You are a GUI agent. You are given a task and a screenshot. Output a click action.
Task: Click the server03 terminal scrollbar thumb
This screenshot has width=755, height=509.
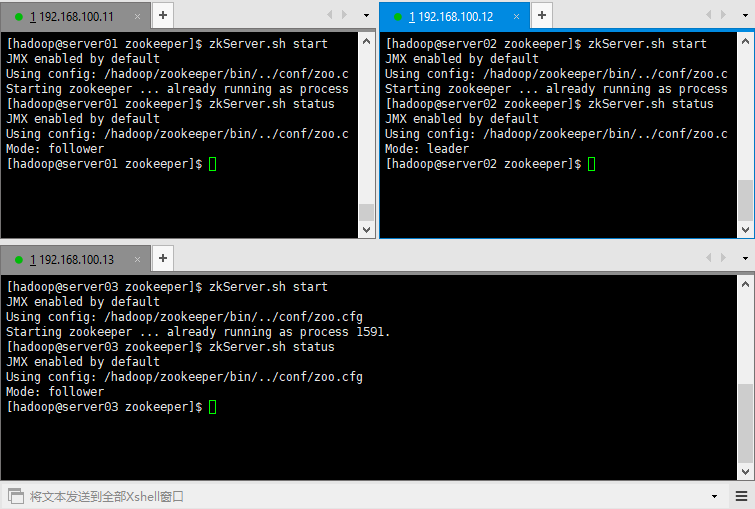pos(745,424)
